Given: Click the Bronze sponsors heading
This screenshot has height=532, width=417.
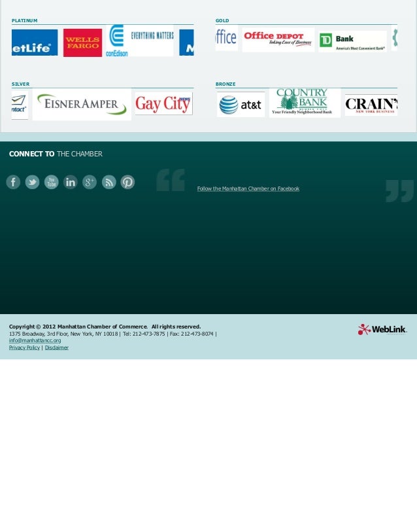Looking at the screenshot, I should pyautogui.click(x=225, y=84).
